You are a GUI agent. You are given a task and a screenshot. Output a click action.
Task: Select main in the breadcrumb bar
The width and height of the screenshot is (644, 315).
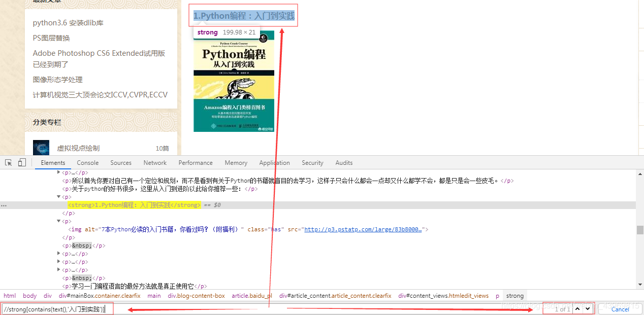pyautogui.click(x=154, y=296)
